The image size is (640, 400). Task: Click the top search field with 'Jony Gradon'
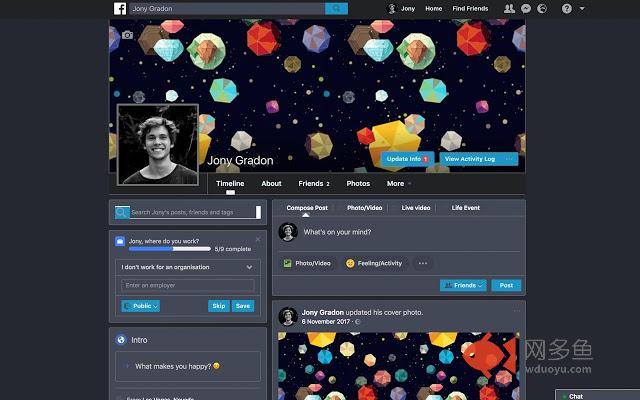tap(227, 8)
